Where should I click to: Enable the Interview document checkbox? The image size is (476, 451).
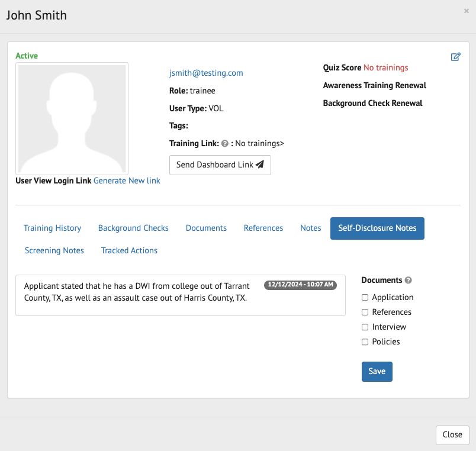tap(365, 327)
